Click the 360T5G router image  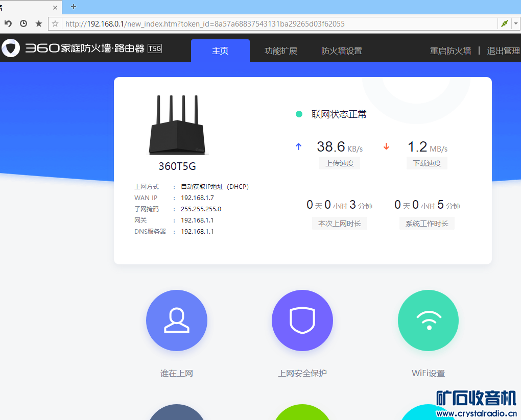177,125
